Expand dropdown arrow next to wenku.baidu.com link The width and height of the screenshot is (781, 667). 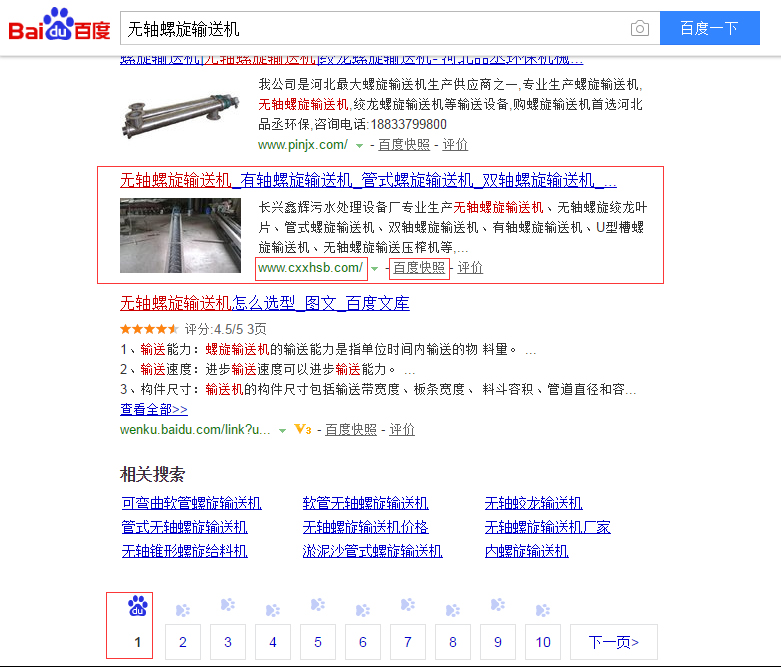[x=282, y=431]
